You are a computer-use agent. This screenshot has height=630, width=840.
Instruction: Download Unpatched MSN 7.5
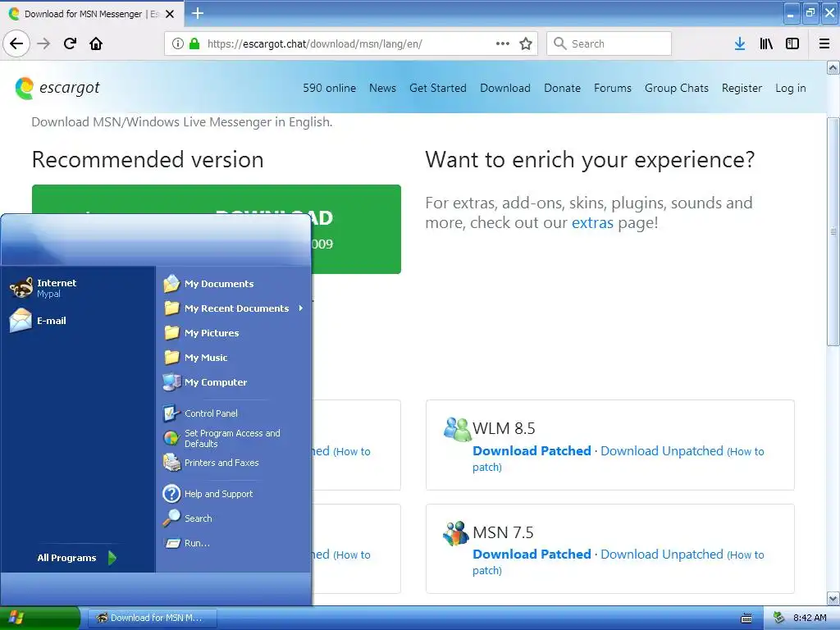[662, 554]
